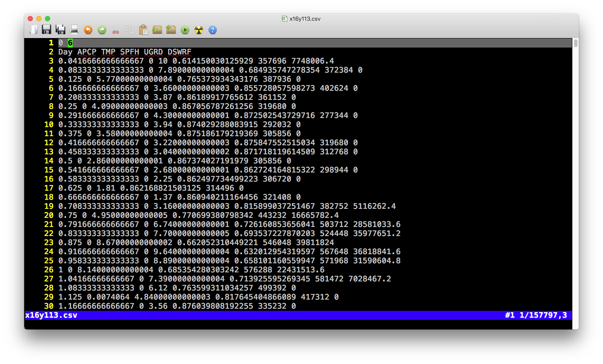The image size is (603, 364).
Task: Click the value "7028467.2" on line 27
Action: tap(370, 279)
